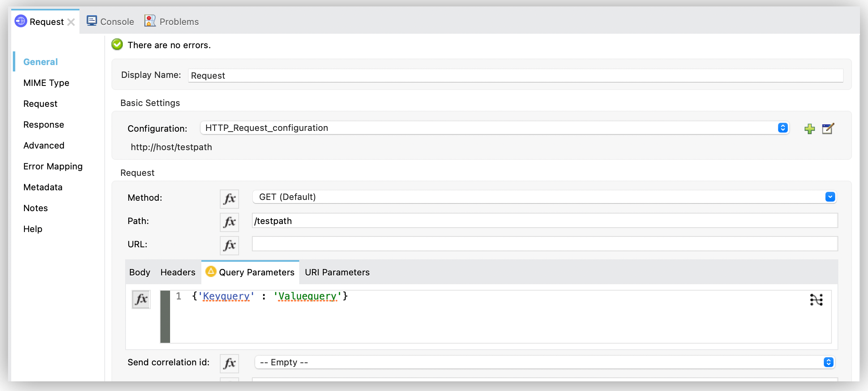This screenshot has width=868, height=391.
Task: Switch to the Problems tab
Action: tap(172, 21)
